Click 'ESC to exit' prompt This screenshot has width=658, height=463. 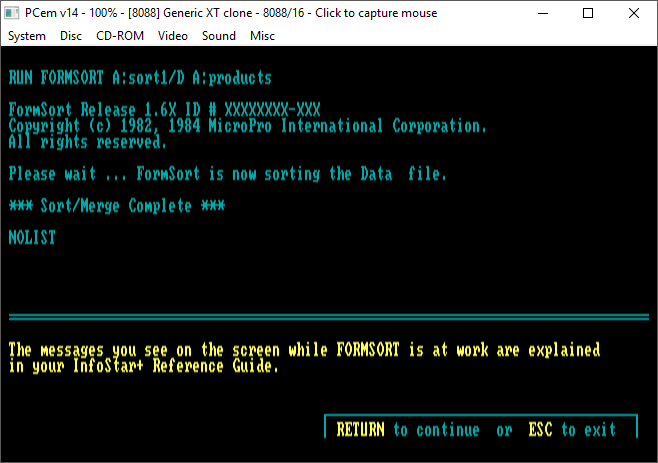(572, 429)
